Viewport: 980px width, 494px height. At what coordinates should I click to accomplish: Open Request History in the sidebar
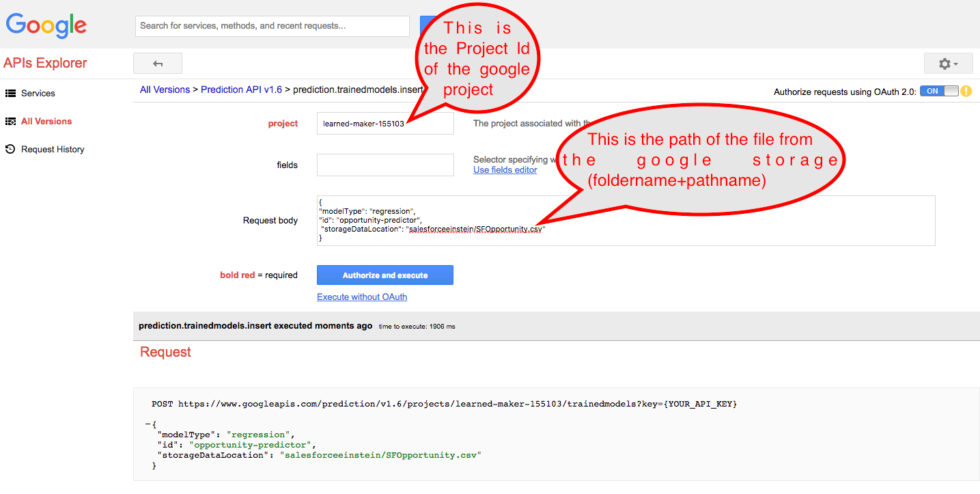[53, 149]
